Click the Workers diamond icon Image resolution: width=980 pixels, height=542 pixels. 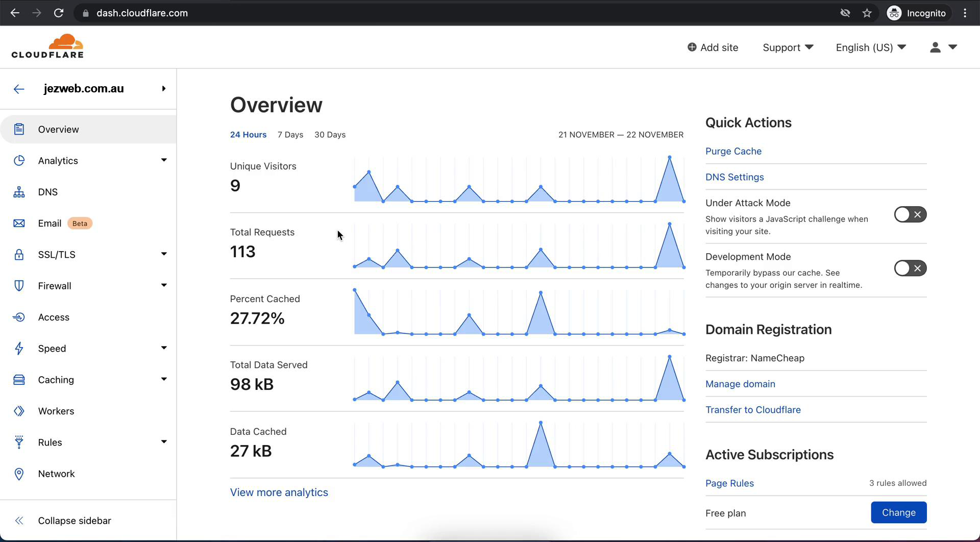coord(19,411)
